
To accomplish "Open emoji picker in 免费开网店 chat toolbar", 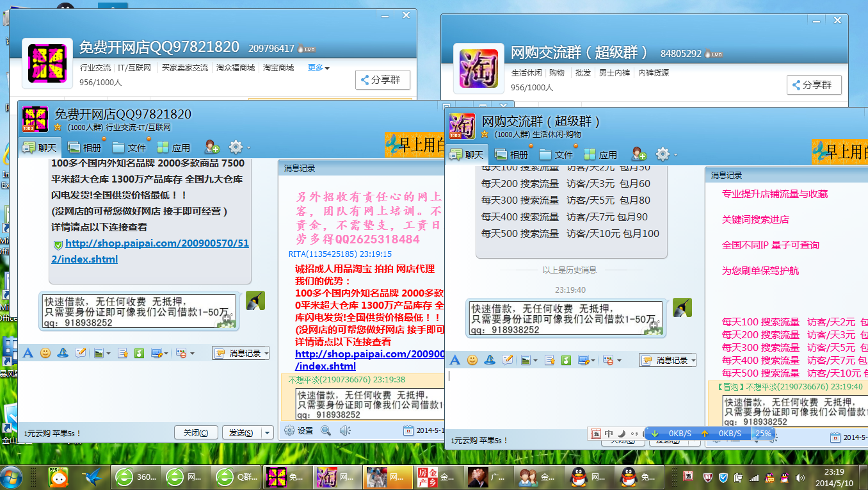I will (45, 353).
